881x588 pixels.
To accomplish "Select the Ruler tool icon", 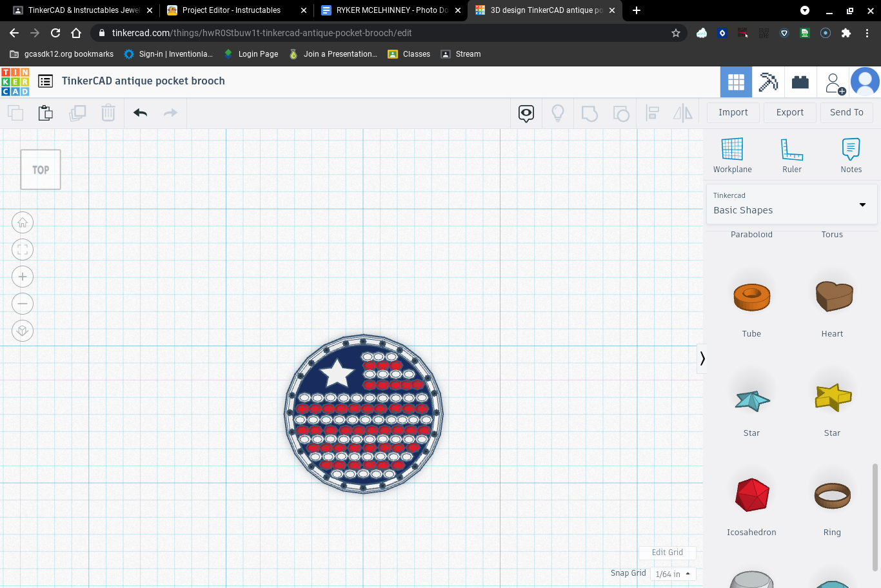I will [x=791, y=155].
